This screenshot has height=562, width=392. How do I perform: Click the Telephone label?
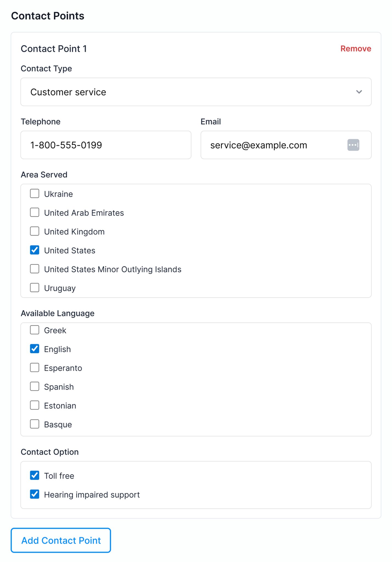pos(41,121)
